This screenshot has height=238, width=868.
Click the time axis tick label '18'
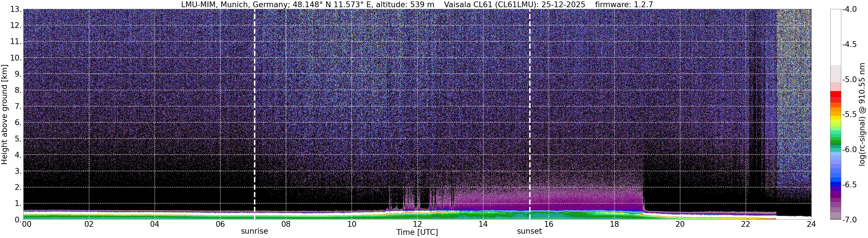(614, 224)
